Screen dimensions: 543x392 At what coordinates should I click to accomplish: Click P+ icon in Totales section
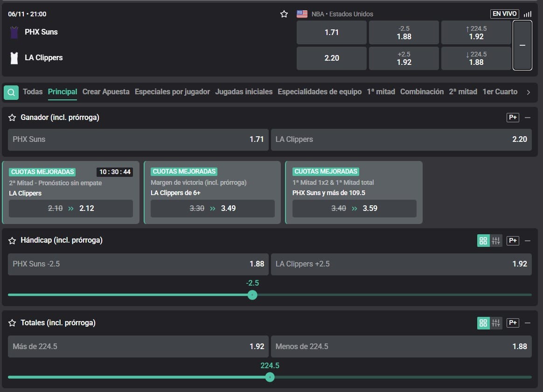click(x=513, y=323)
